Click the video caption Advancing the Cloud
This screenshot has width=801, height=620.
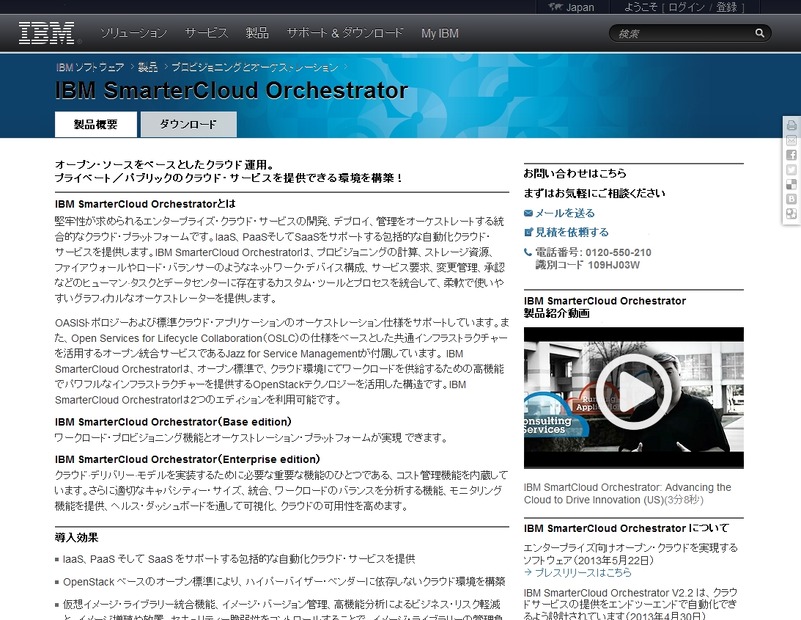click(x=627, y=493)
